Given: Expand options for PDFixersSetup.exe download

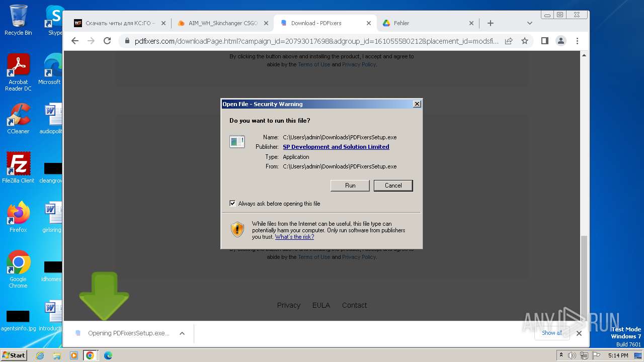Looking at the screenshot, I should (182, 333).
